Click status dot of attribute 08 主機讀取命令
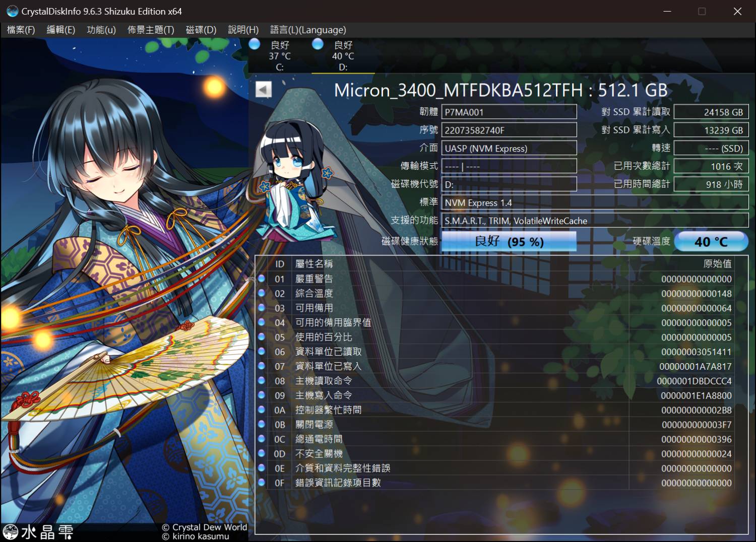756x542 pixels. pos(262,380)
